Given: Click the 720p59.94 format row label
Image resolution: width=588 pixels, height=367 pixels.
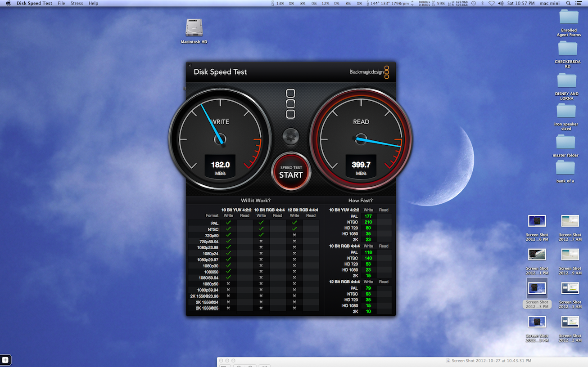Looking at the screenshot, I should tap(209, 242).
